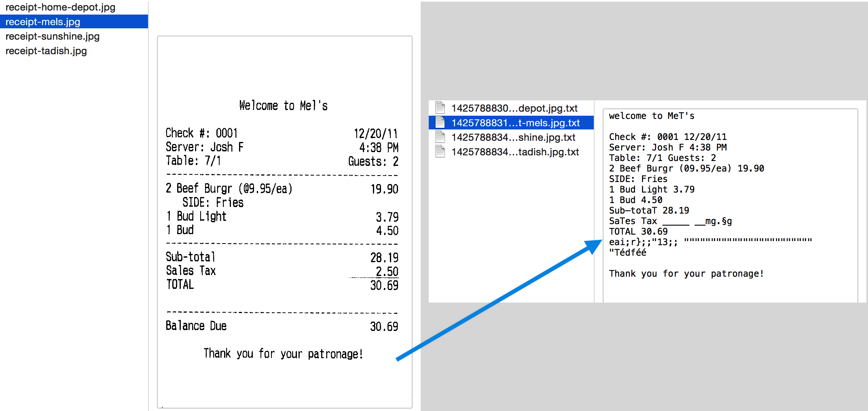Select receipt-tadish.jpg in file list
The height and width of the screenshot is (411, 868).
tap(46, 51)
